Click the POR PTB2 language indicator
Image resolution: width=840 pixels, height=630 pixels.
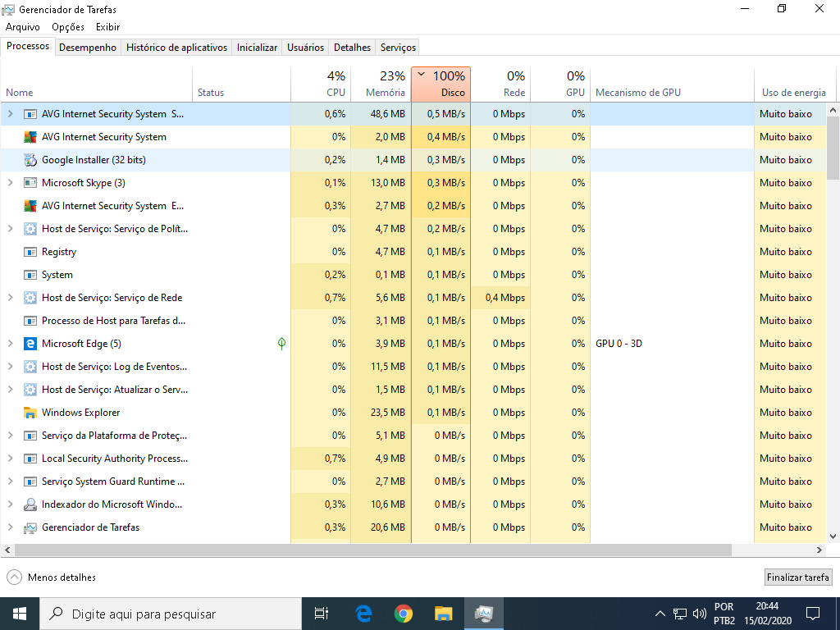(x=724, y=614)
